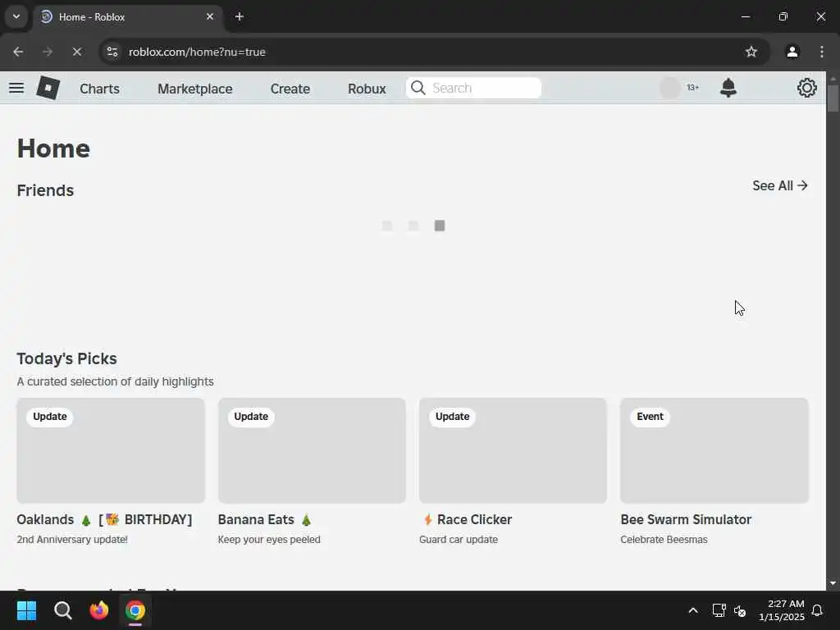The height and width of the screenshot is (630, 840).
Task: Launch Firefox from the taskbar
Action: coord(99,610)
